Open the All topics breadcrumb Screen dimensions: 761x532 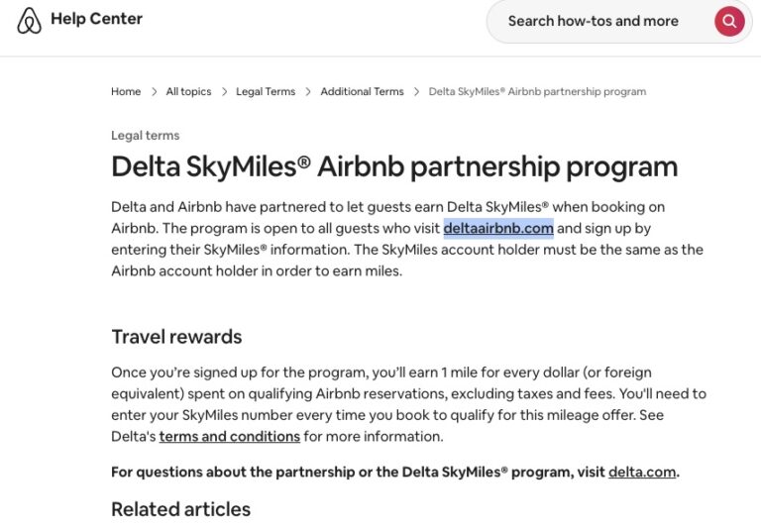pyautogui.click(x=188, y=92)
